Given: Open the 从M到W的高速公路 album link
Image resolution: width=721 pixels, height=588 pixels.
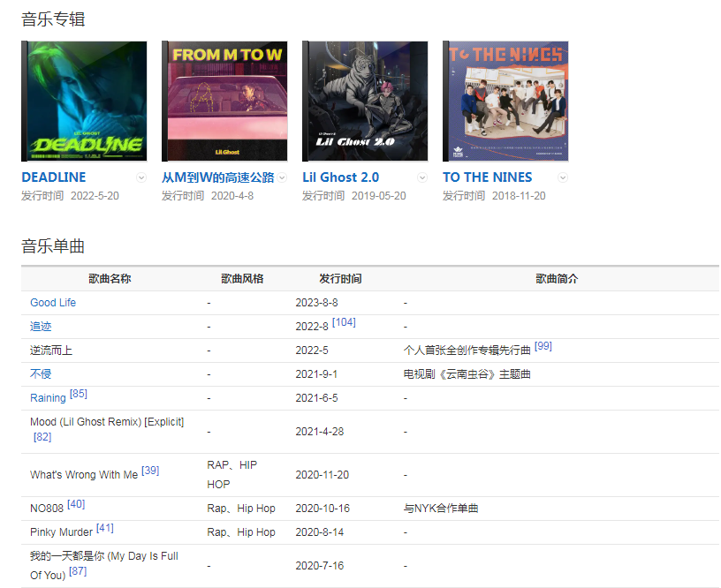Looking at the screenshot, I should [217, 177].
